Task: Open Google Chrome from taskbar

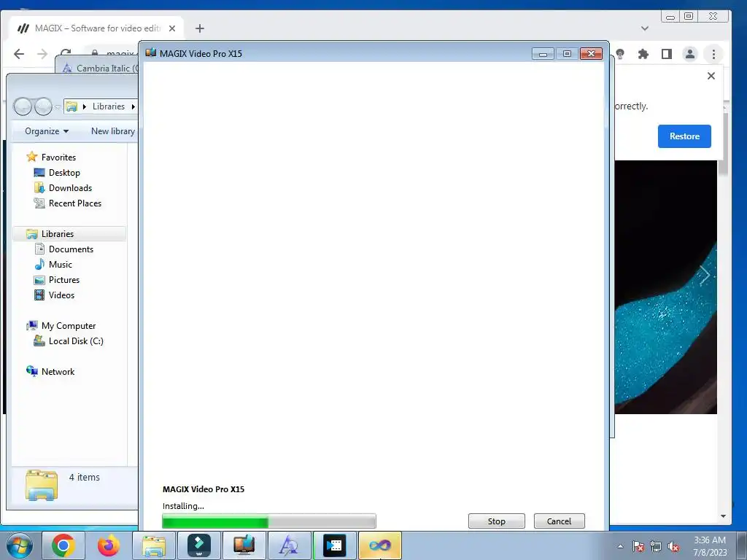Action: tap(63, 545)
